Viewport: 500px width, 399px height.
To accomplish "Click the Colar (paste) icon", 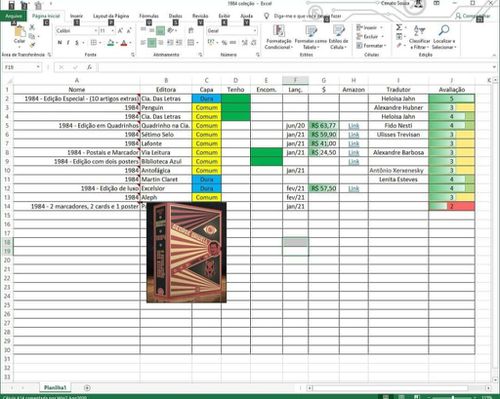I will pyautogui.click(x=20, y=32).
